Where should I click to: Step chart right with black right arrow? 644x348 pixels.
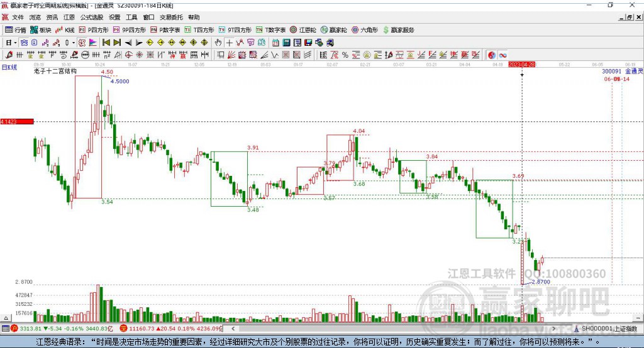tap(139, 43)
